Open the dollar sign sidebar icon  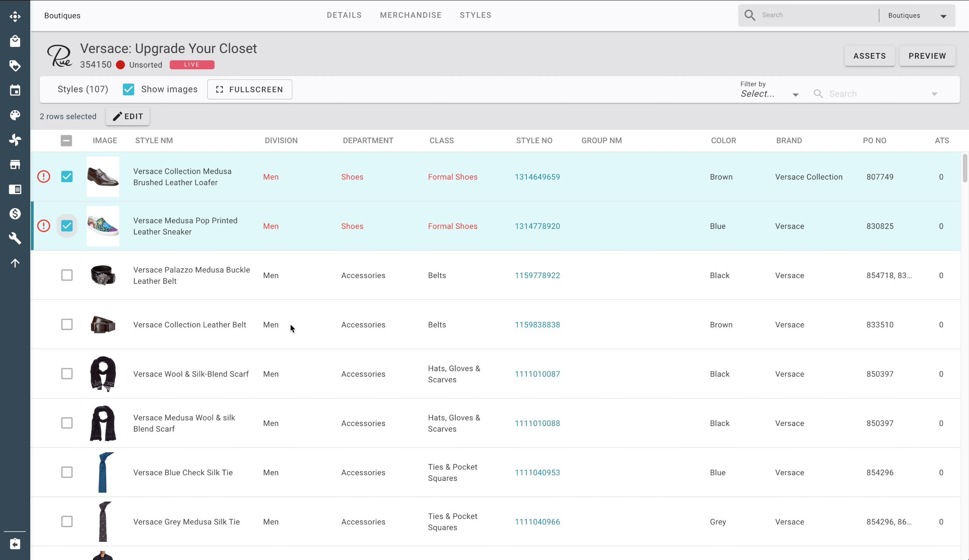[15, 214]
